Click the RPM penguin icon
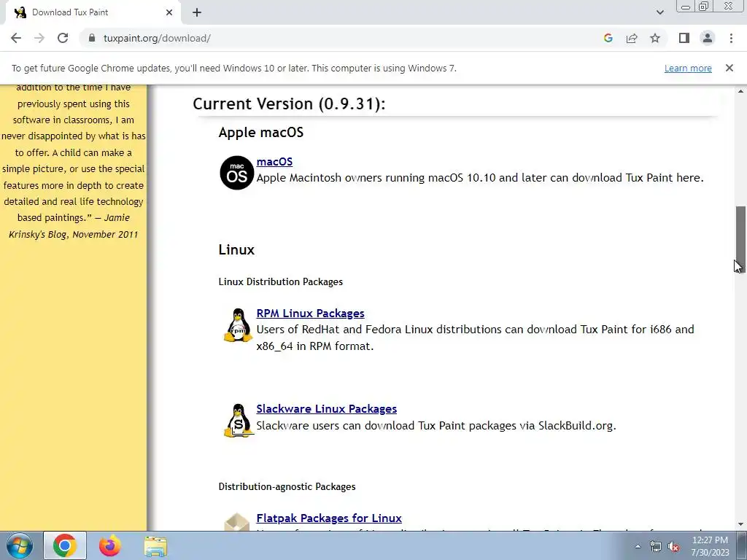This screenshot has width=747, height=560. tap(238, 325)
